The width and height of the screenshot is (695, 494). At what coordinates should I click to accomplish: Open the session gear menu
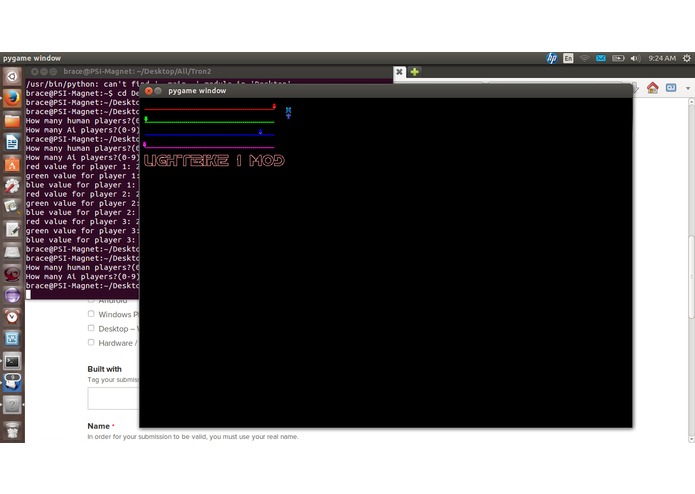tap(686, 58)
